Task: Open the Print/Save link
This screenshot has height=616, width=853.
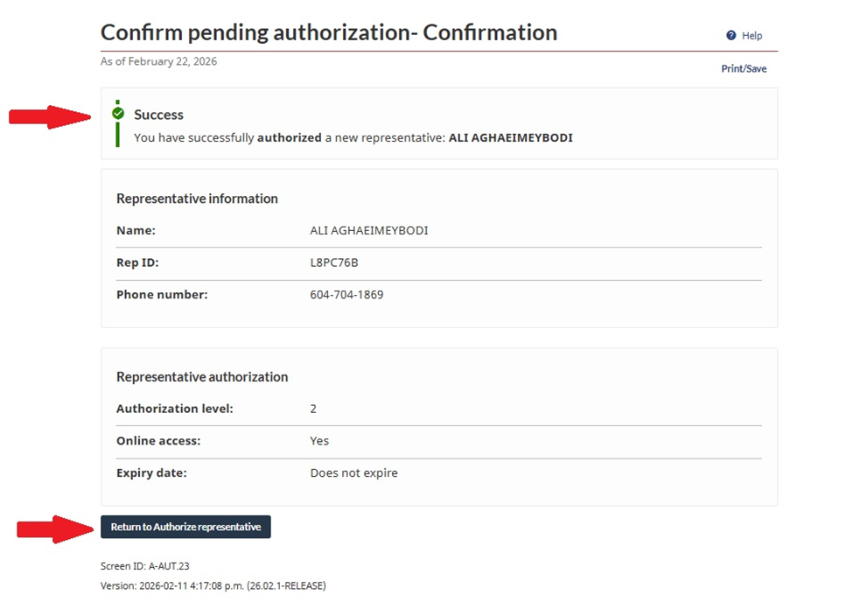Action: [x=744, y=68]
